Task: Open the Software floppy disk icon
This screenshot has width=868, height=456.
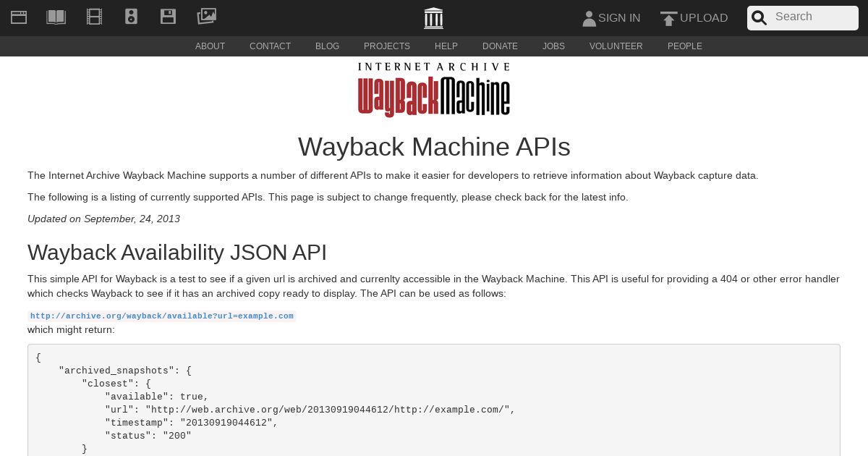Action: click(x=169, y=17)
